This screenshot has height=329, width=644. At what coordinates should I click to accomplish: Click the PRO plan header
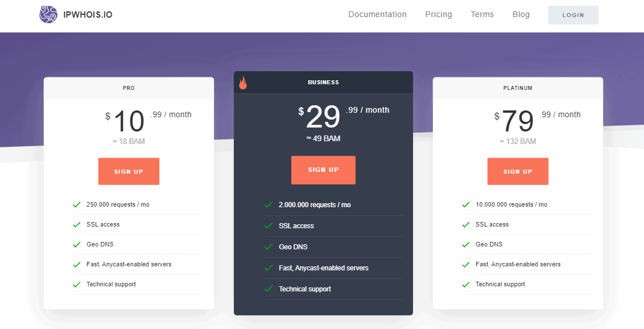point(129,88)
